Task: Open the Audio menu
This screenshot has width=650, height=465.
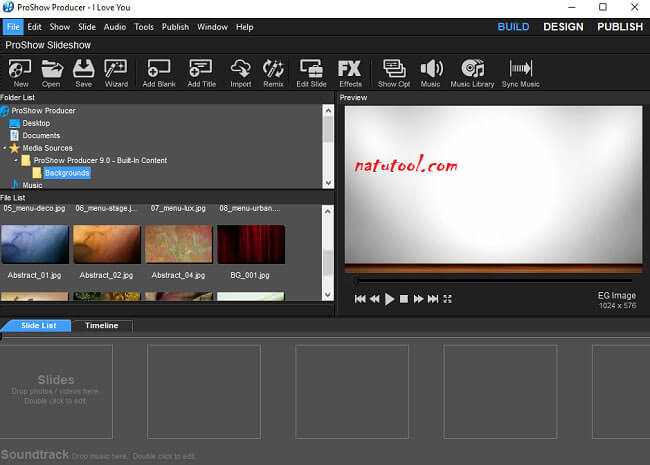Action: point(115,27)
